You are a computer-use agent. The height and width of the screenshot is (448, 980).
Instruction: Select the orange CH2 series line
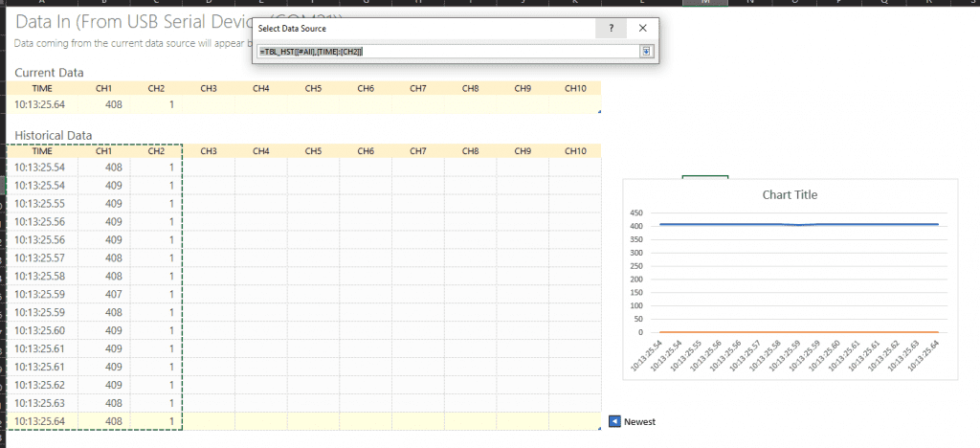coord(799,332)
